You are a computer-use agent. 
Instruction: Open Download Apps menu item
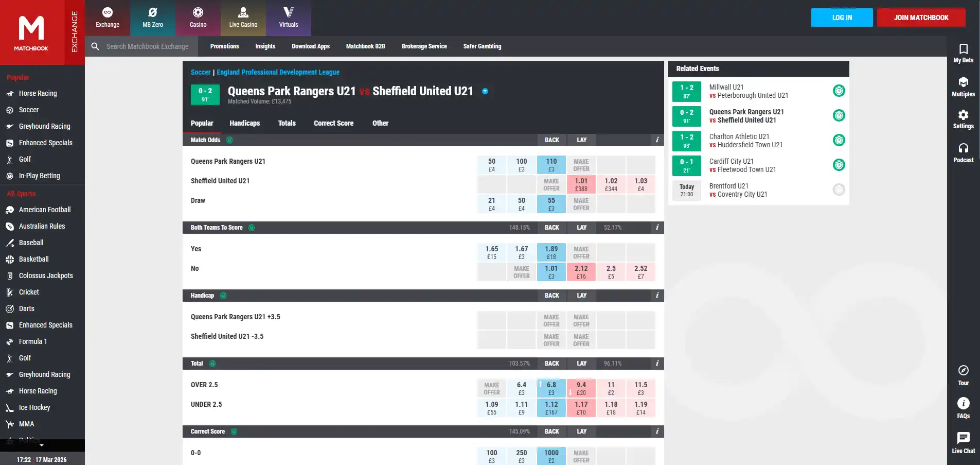(311, 46)
